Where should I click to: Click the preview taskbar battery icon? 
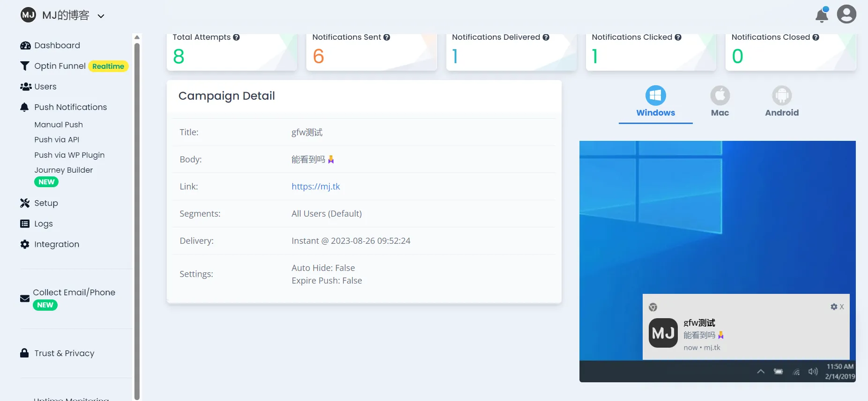[x=778, y=372]
